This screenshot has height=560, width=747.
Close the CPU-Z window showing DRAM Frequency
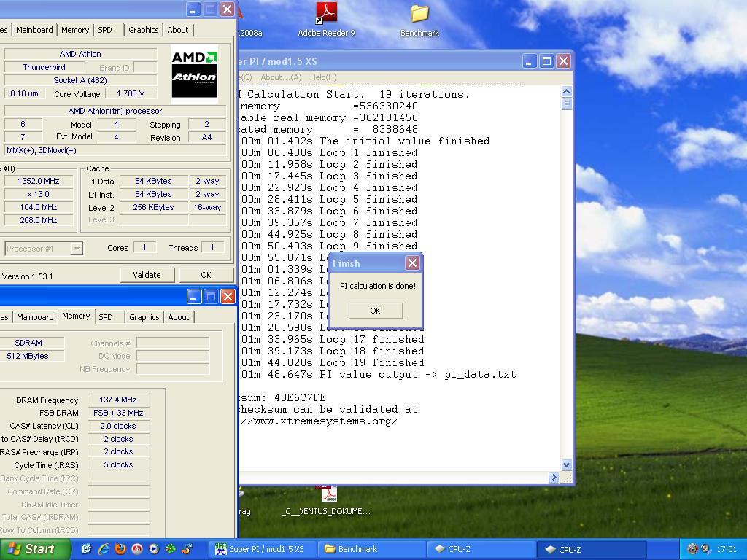tap(228, 297)
